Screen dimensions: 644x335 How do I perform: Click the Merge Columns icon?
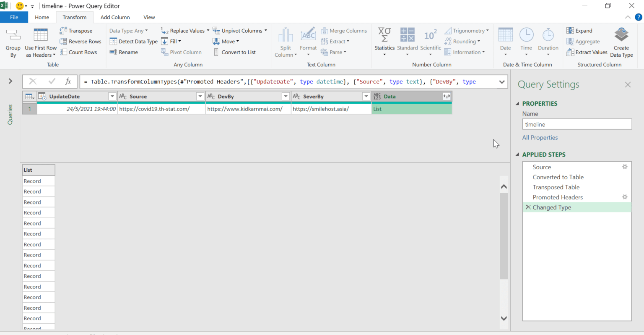[x=344, y=30]
